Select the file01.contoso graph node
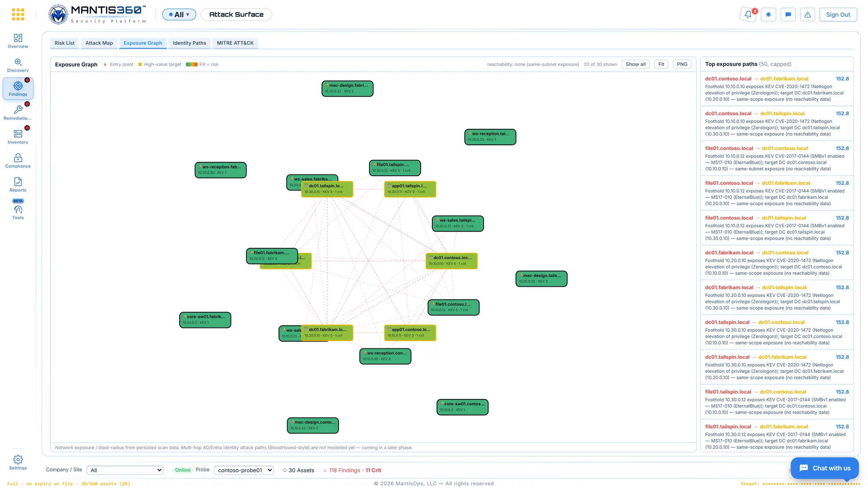 [454, 307]
